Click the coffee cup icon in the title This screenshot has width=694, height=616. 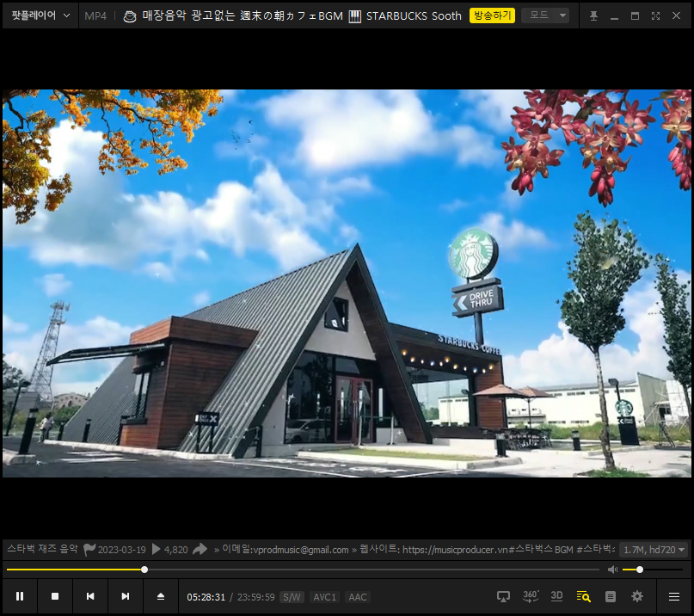pos(130,16)
